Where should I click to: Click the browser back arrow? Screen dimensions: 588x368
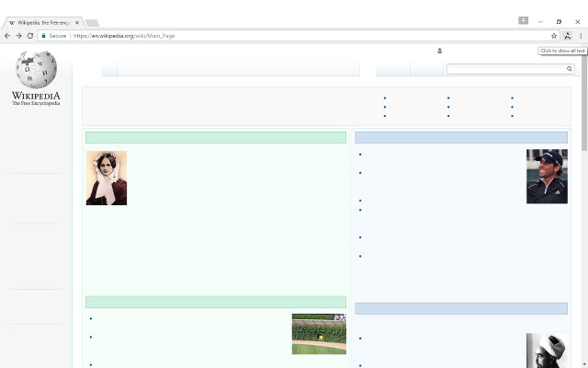6,35
